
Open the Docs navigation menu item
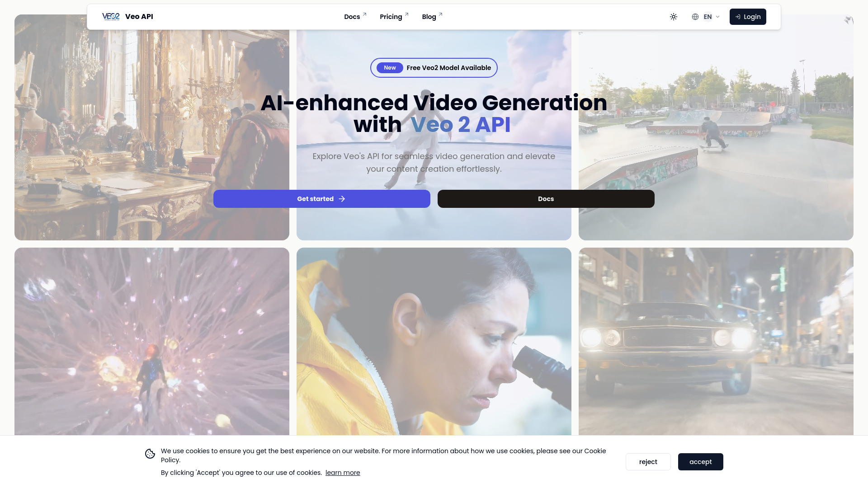[352, 16]
